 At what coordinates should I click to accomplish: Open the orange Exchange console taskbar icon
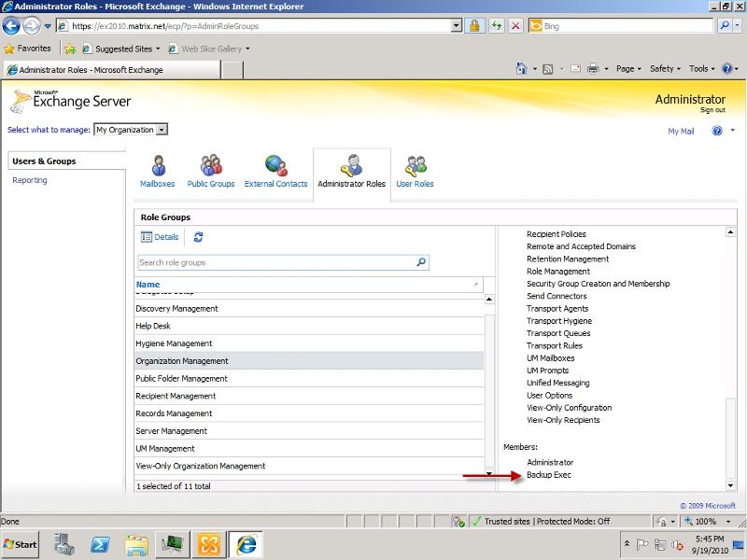pyautogui.click(x=209, y=544)
